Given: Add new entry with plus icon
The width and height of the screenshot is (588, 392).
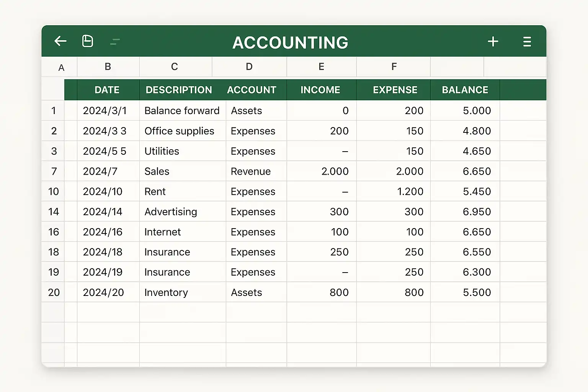Looking at the screenshot, I should point(493,41).
